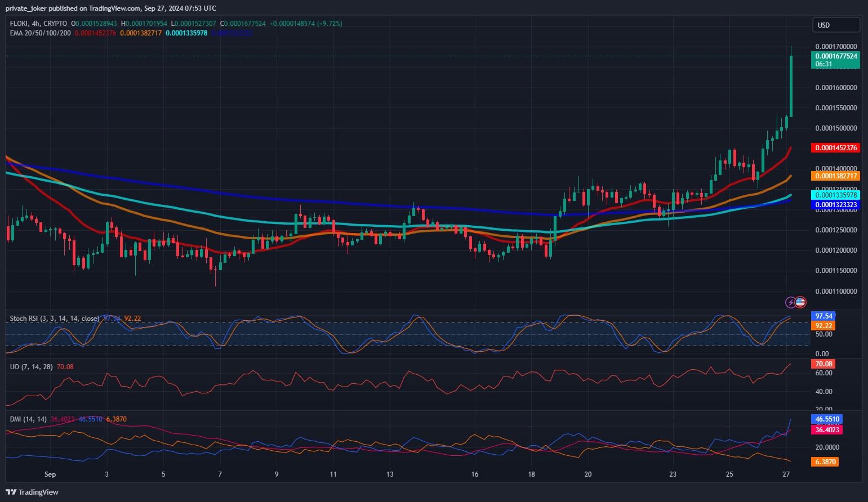The height and width of the screenshot is (502, 868).
Task: Click the Sep label on the time axis
Action: [x=50, y=474]
